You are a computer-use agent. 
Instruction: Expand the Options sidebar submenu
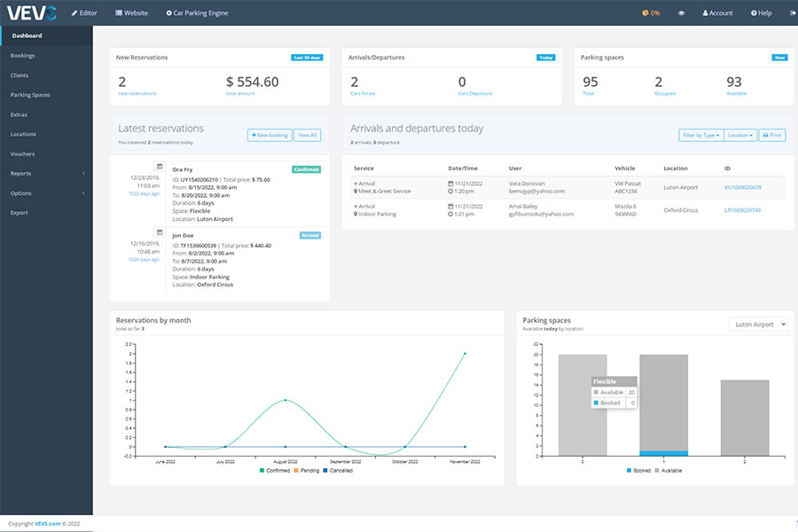[x=46, y=193]
